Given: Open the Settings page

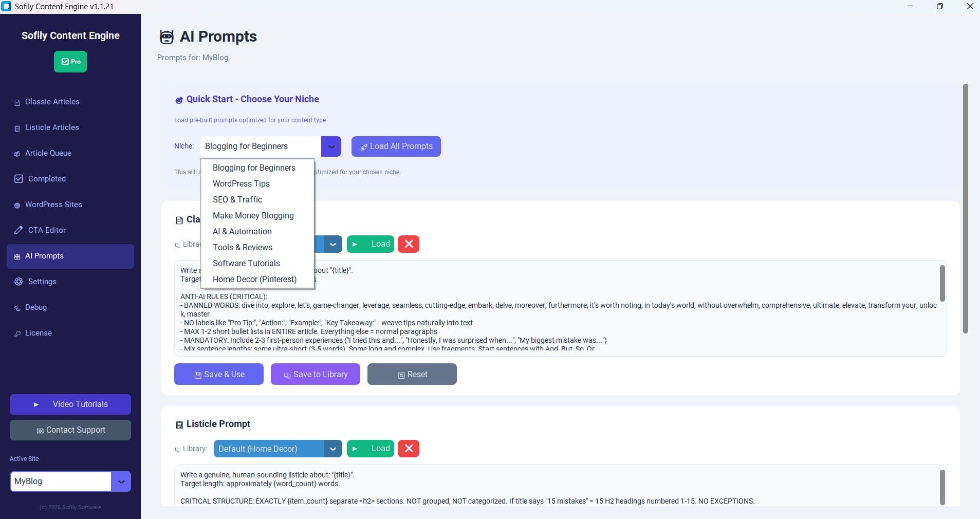Looking at the screenshot, I should tap(42, 282).
